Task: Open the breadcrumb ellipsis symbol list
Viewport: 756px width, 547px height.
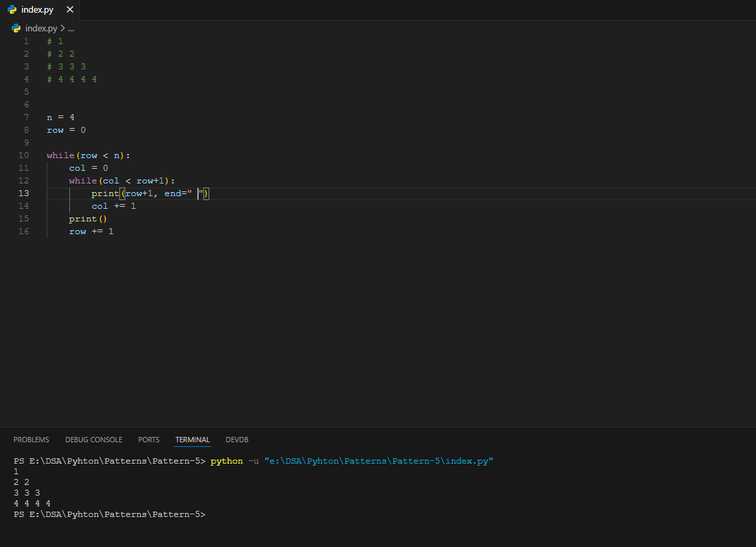Action: [71, 29]
